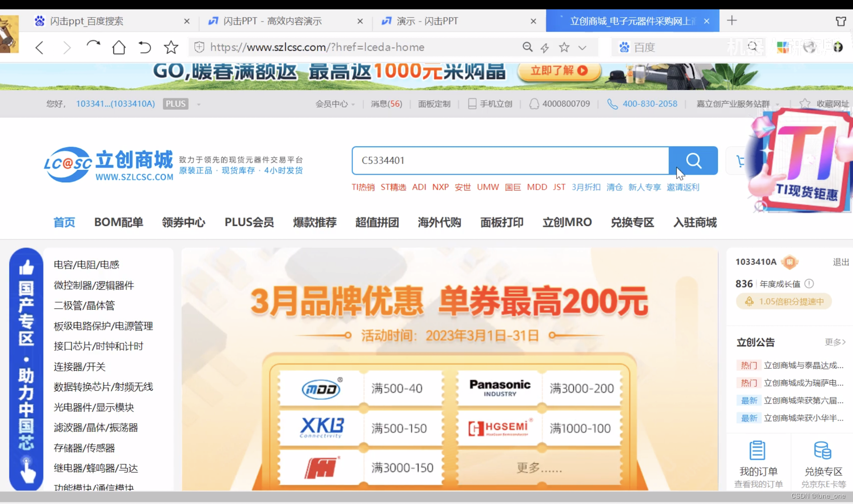Click the TI现货钜惠 floating promo

(x=801, y=161)
